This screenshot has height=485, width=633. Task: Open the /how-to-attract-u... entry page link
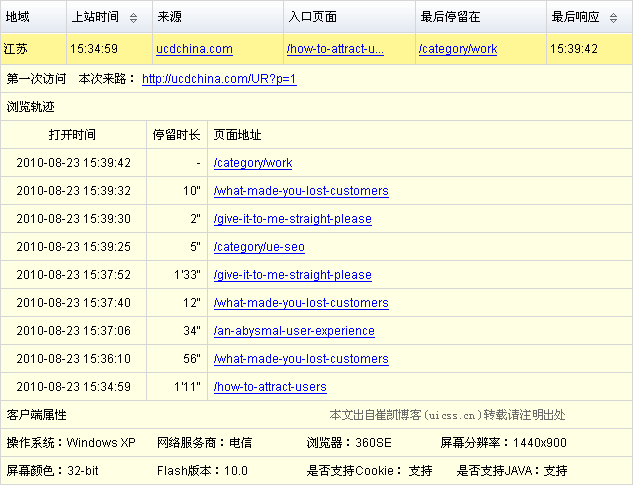click(x=335, y=49)
